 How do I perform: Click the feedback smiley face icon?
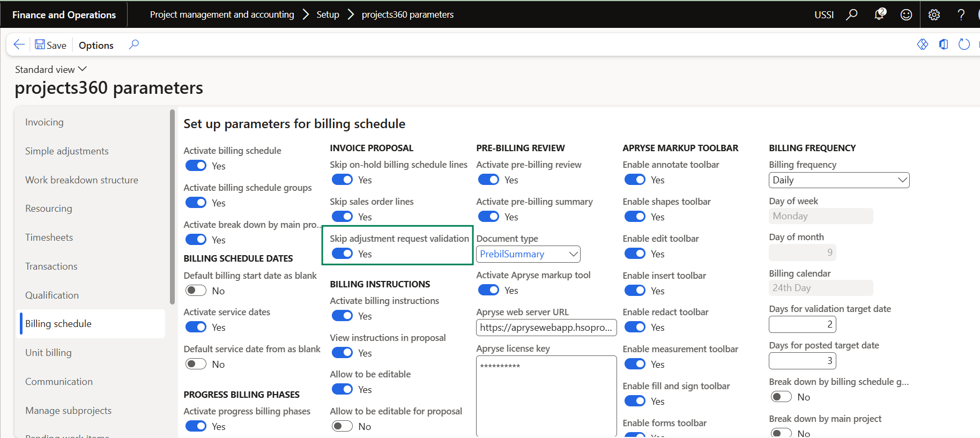point(906,14)
